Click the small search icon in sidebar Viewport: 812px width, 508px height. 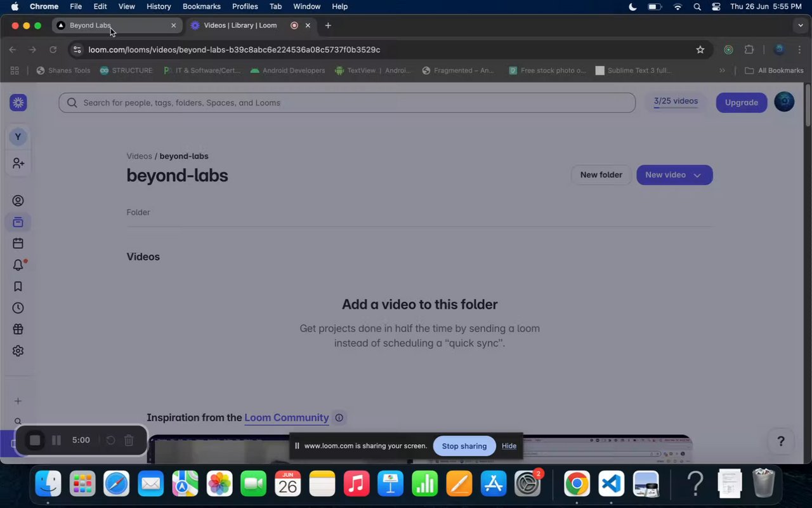click(18, 421)
